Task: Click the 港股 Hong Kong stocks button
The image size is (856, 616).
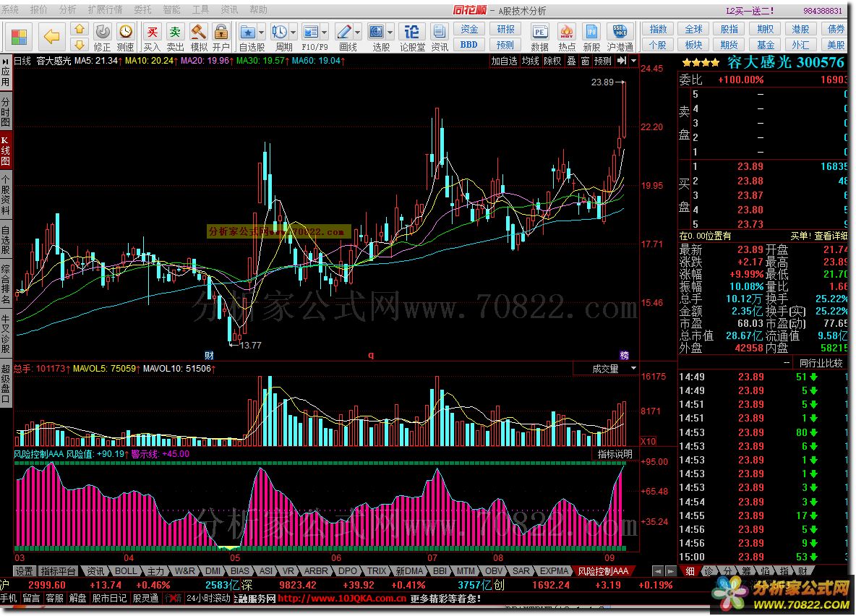Action: tap(801, 29)
